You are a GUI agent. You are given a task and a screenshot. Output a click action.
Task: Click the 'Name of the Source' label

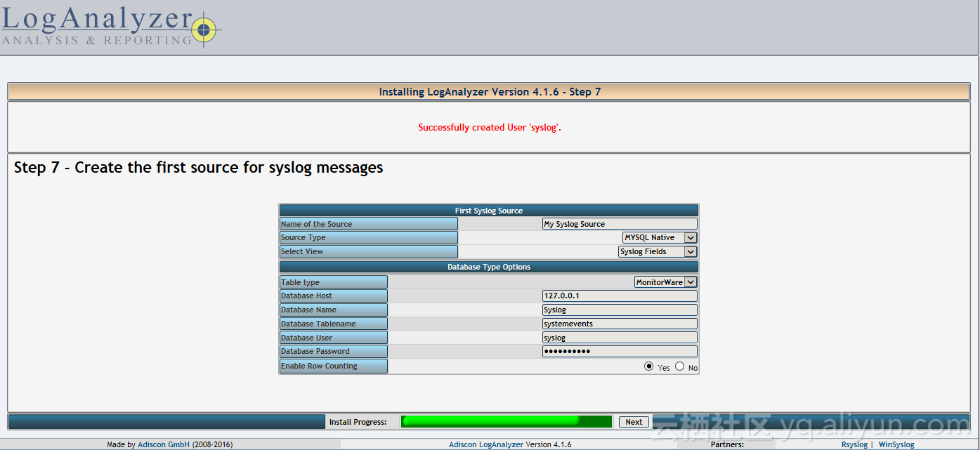(x=369, y=224)
